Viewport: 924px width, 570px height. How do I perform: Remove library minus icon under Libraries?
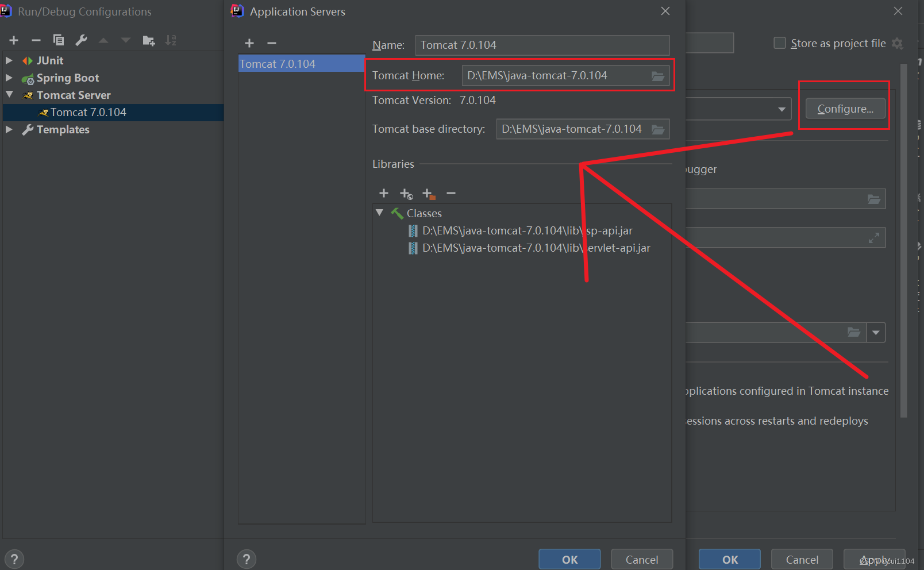click(451, 193)
